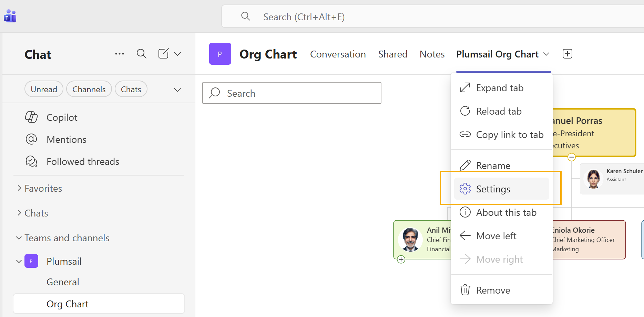The width and height of the screenshot is (644, 317).
Task: Choose Rename from the tab menu
Action: (x=493, y=166)
